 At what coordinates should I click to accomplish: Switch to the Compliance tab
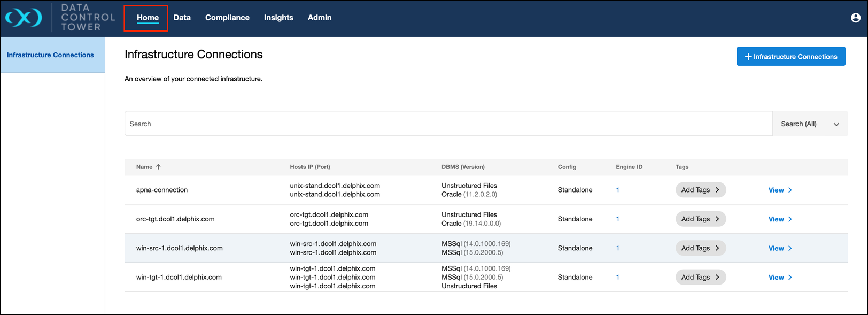click(227, 18)
